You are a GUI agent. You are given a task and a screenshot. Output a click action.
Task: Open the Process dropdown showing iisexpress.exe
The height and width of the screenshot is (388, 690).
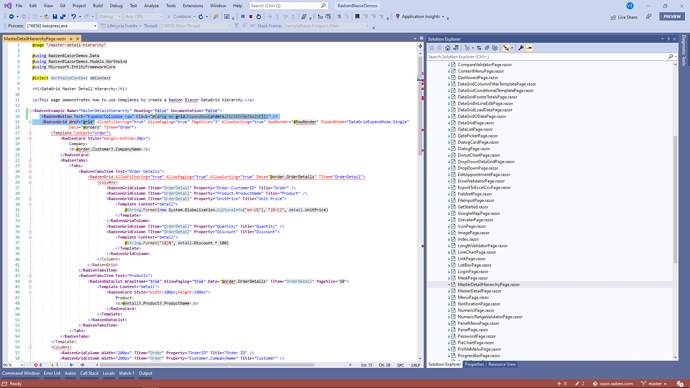(61, 26)
